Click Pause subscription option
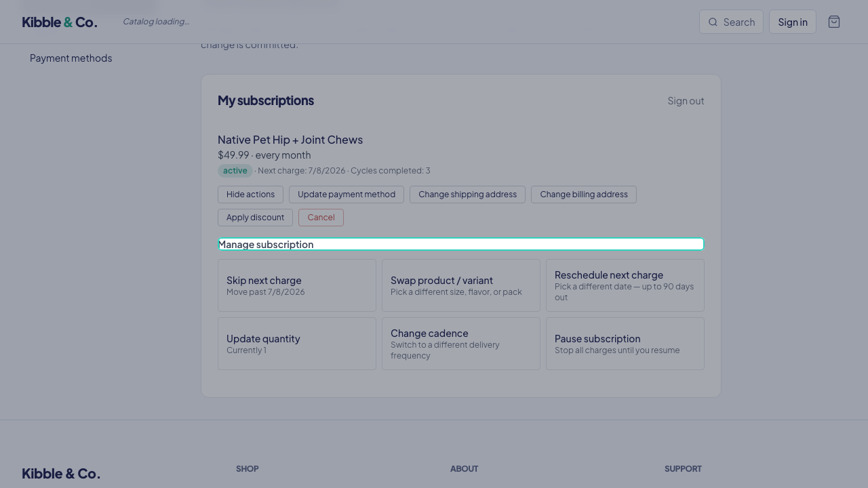 pos(625,344)
